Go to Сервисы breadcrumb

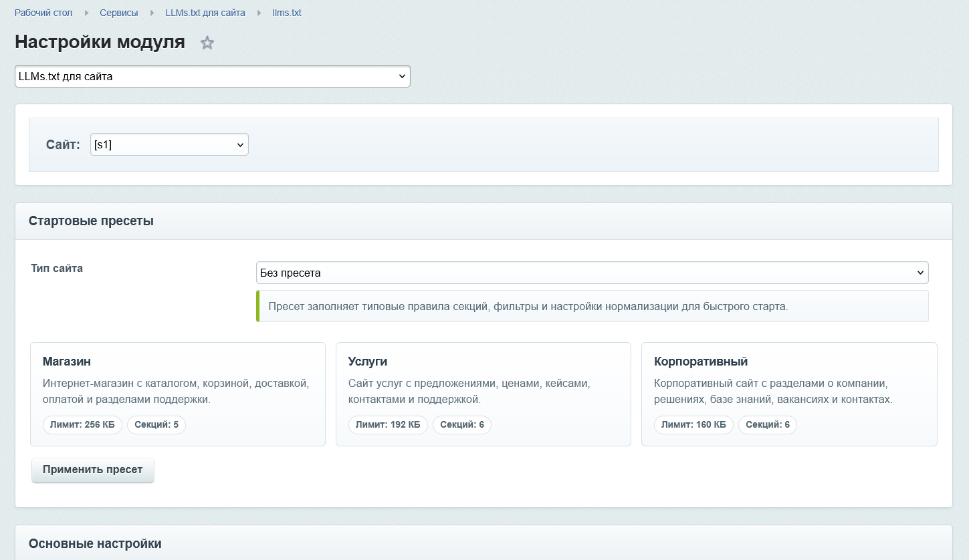119,13
